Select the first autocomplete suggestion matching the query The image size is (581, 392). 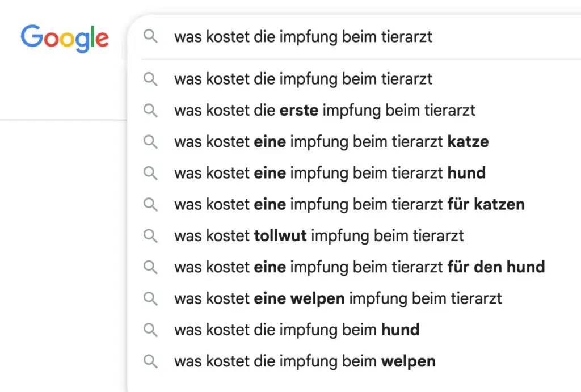(x=303, y=79)
